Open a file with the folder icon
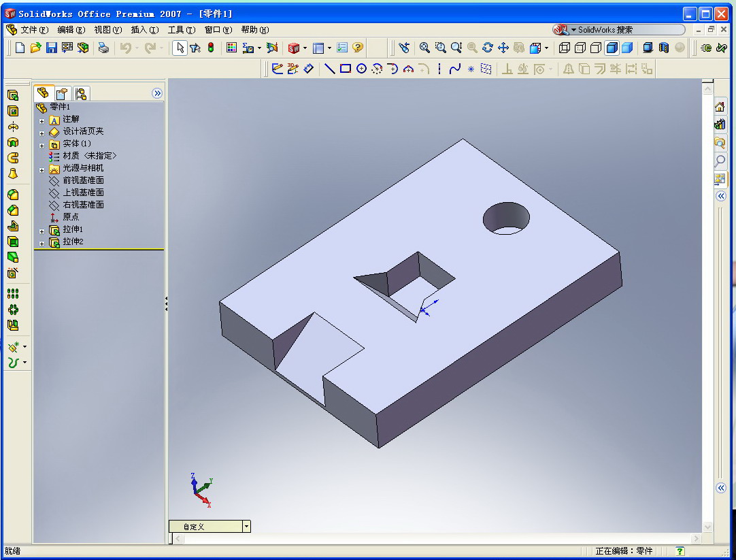Screen dimensions: 736x560 point(35,48)
